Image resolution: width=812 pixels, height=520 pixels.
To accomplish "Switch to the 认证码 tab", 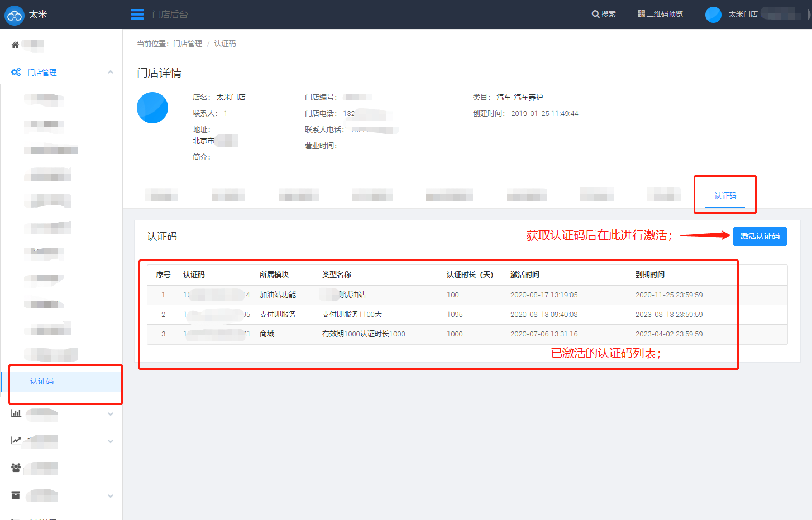I will [x=725, y=196].
